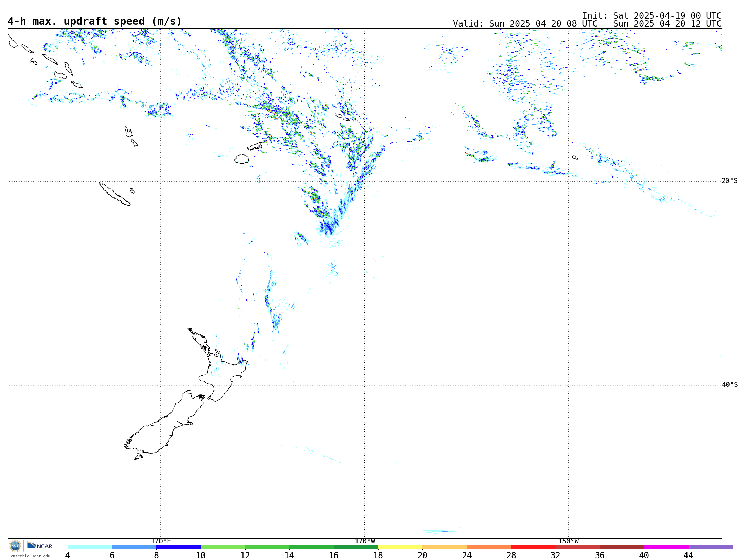Click the colorbar tick label 44

pos(689,556)
